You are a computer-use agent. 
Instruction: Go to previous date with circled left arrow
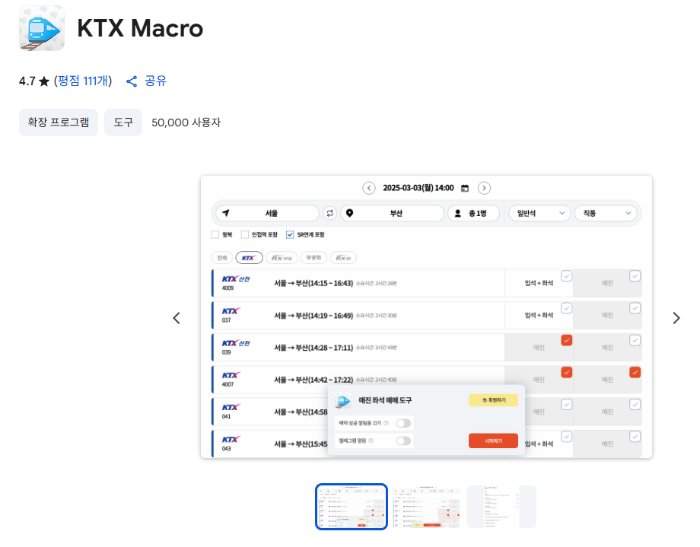(x=369, y=188)
